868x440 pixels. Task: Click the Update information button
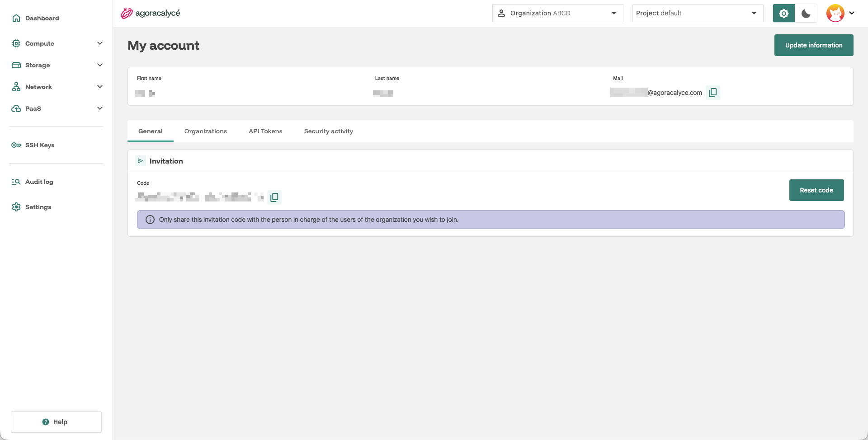[814, 45]
